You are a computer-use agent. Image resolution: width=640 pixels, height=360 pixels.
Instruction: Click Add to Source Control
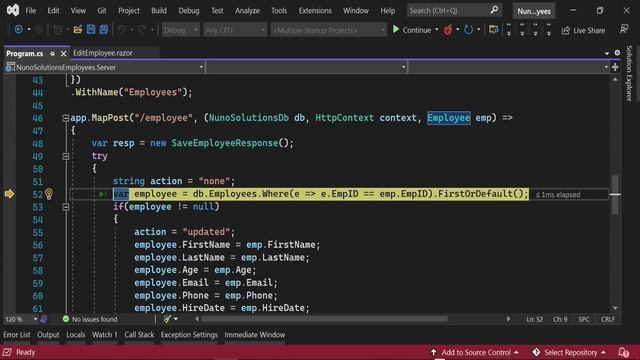pos(476,352)
